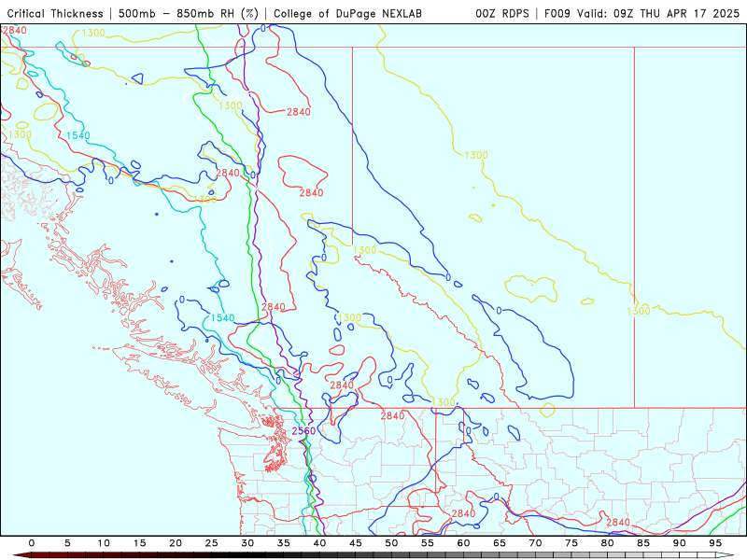Click the '65' tick label on the color scale
The width and height of the screenshot is (747, 560).
[x=500, y=543]
